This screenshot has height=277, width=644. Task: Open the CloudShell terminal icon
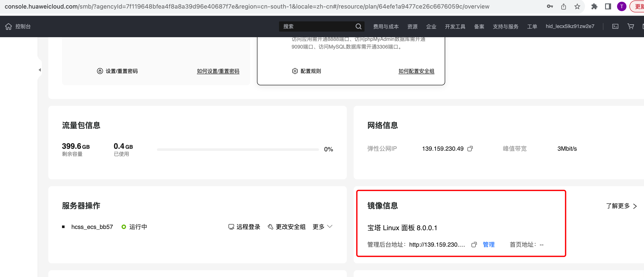[615, 27]
